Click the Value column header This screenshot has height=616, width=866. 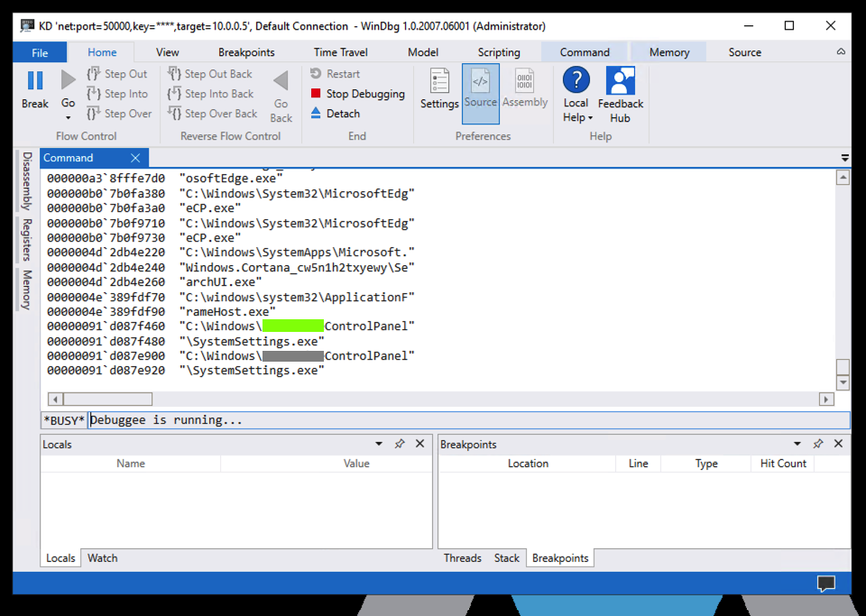pyautogui.click(x=356, y=464)
